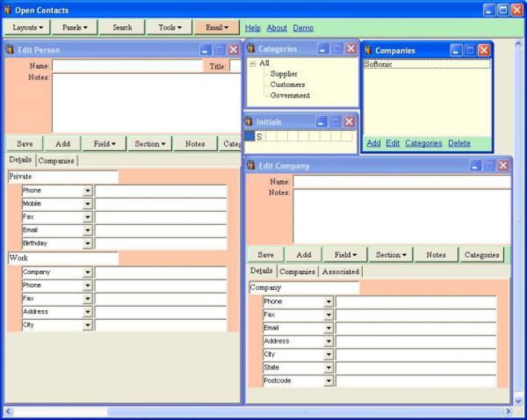Switch to Details tab in Edit Person

(x=21, y=160)
